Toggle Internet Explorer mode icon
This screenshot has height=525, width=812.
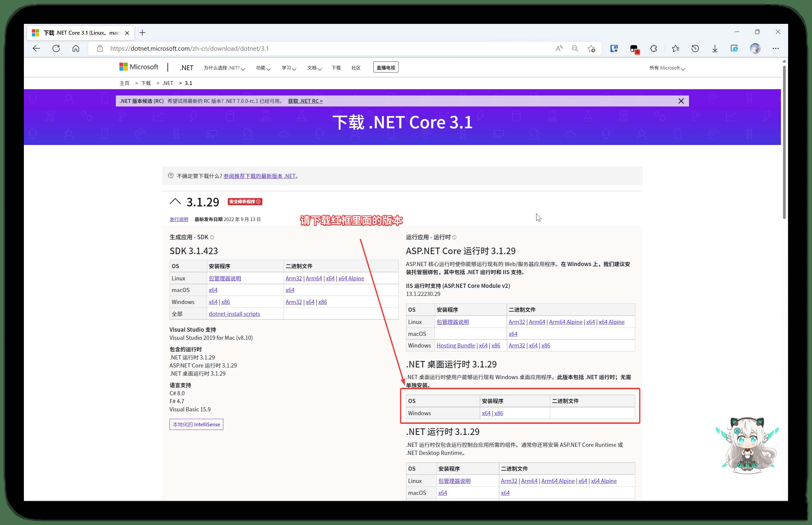click(735, 48)
